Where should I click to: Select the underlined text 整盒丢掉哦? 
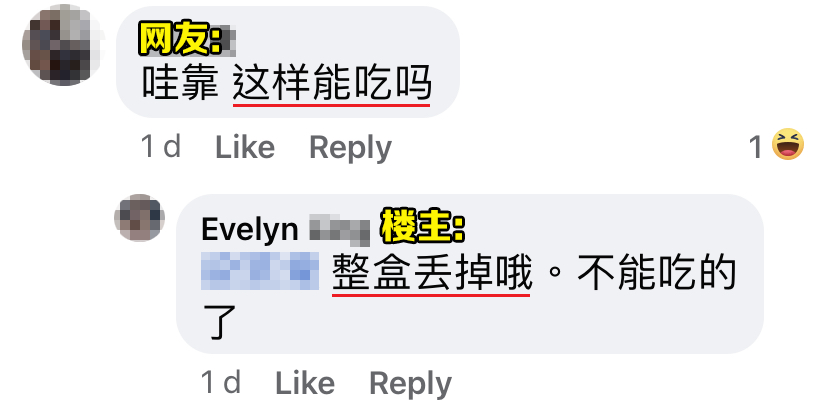tap(431, 274)
